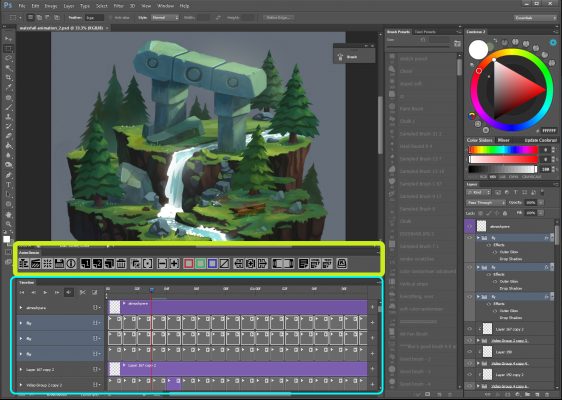Open the atmosphere track filmstrip menu
Viewport: 562px width, 400px height.
[96, 308]
